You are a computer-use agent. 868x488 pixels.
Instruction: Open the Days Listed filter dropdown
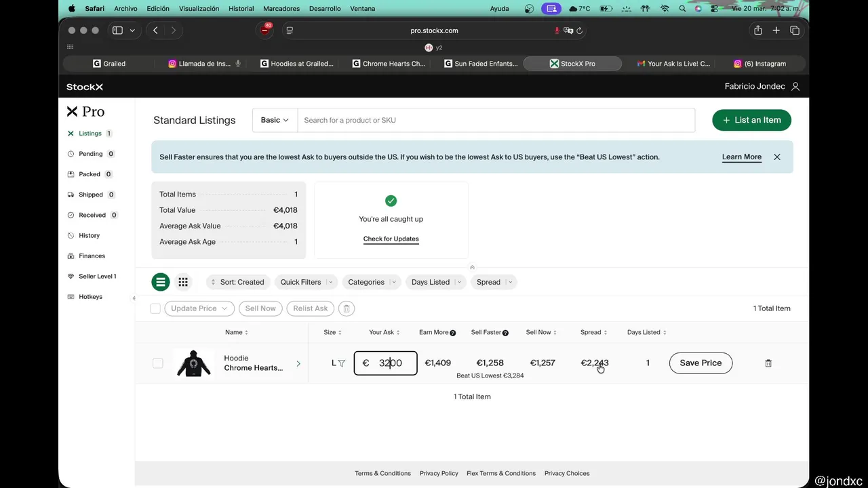tap(435, 282)
